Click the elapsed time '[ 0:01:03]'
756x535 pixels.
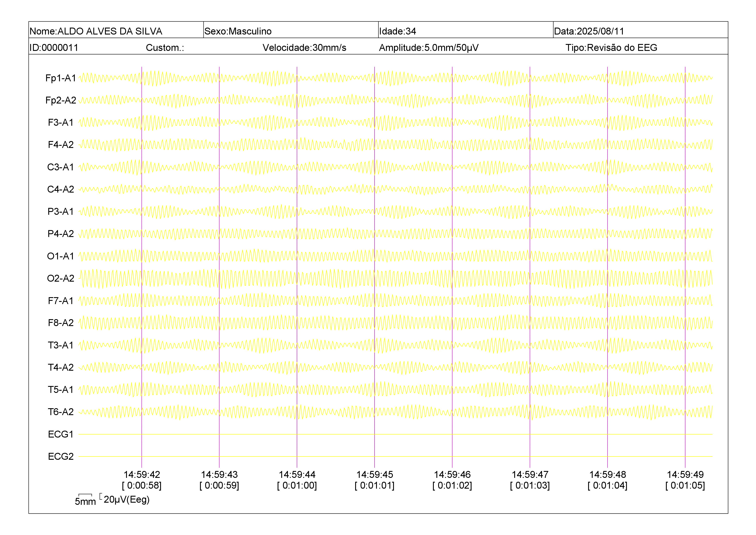coord(530,486)
